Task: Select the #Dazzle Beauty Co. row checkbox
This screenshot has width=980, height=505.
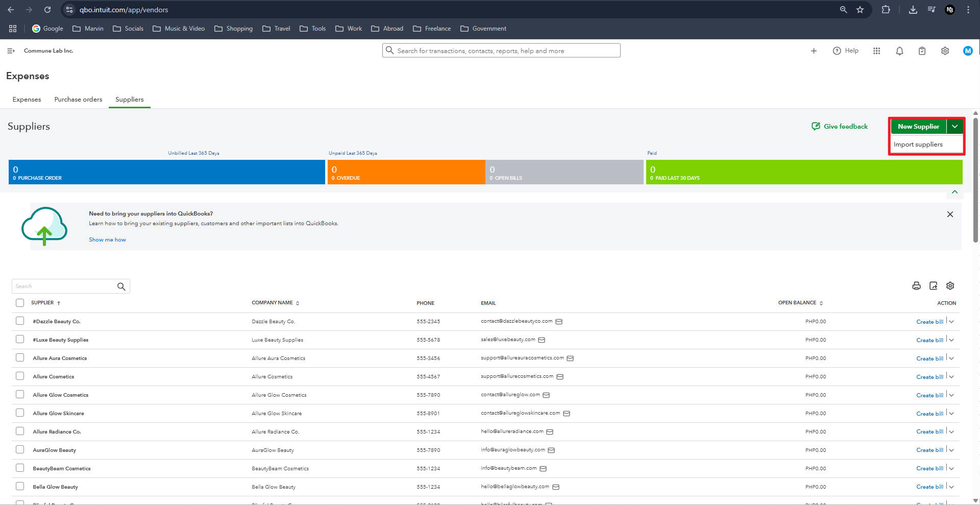Action: click(x=20, y=321)
